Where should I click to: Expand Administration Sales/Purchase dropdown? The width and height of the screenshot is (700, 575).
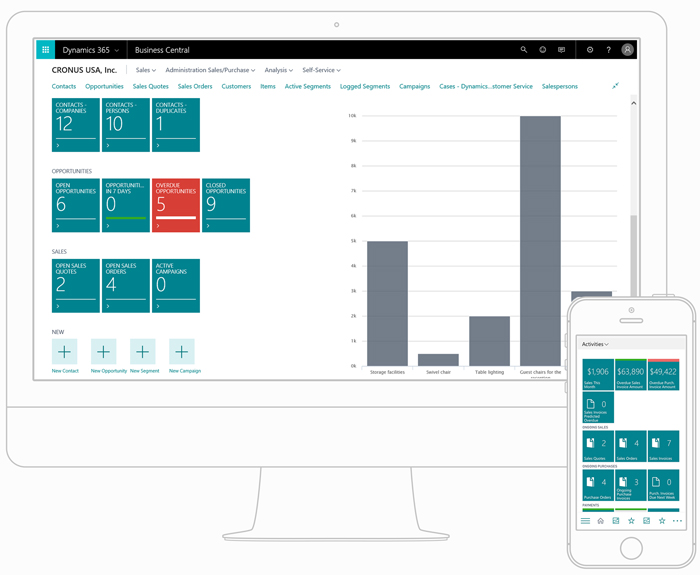[x=210, y=70]
